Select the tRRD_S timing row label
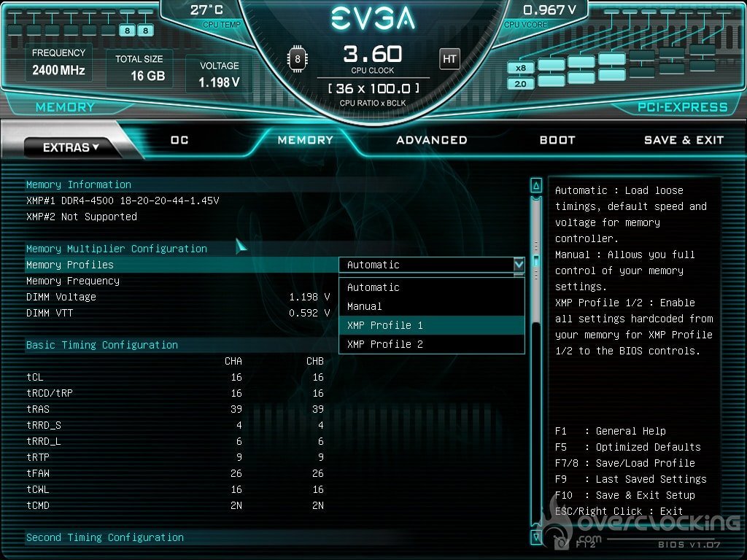Screen dimensions: 747x560 pyautogui.click(x=43, y=425)
